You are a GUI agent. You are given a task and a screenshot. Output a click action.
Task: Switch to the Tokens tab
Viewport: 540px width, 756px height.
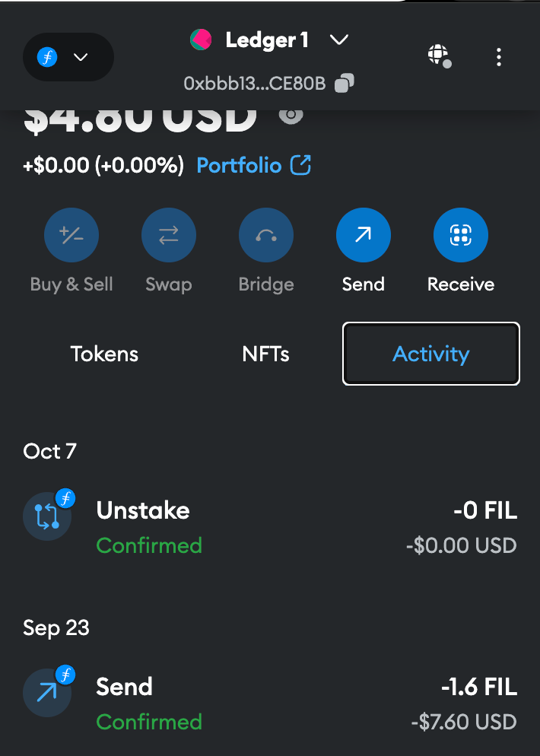(104, 354)
